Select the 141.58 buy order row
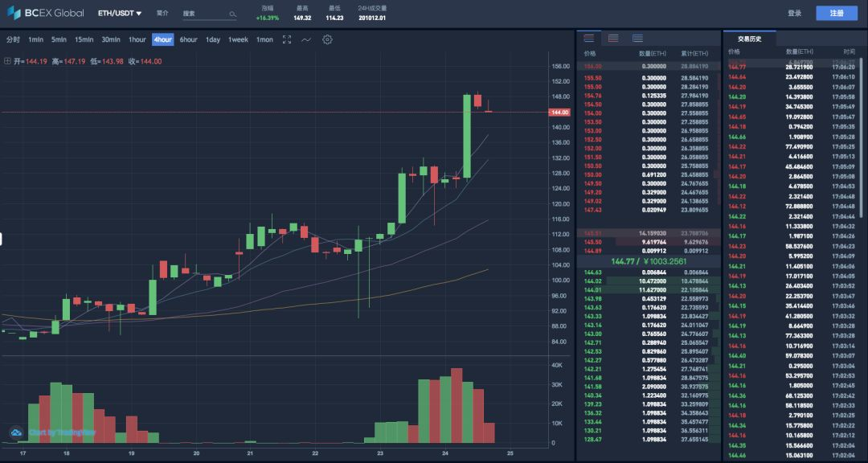The image size is (868, 463). [649, 387]
